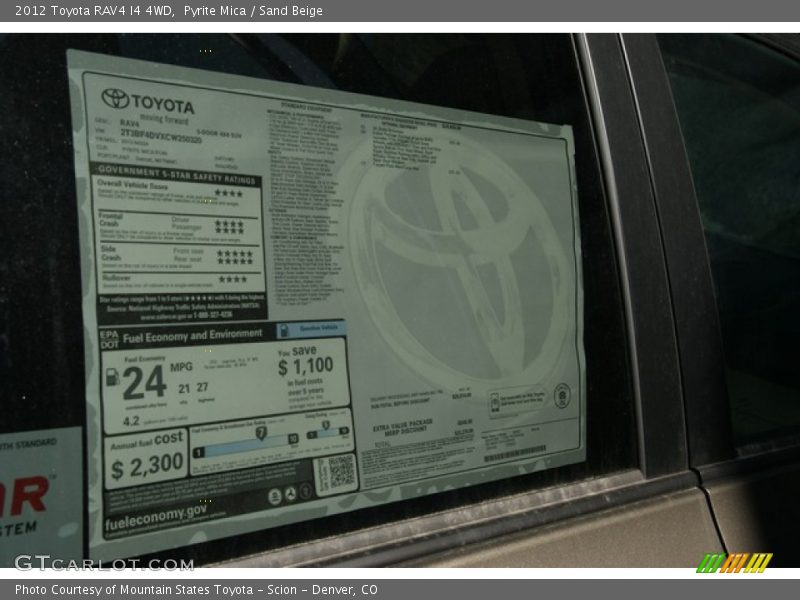Toggle the Rollover four-star rating
The height and width of the screenshot is (600, 800).
(230, 279)
